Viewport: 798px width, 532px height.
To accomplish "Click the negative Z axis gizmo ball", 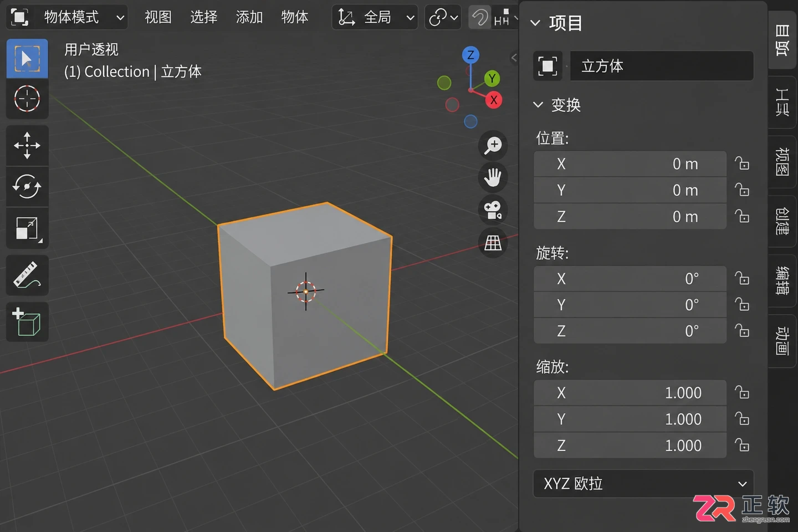I will tap(470, 121).
